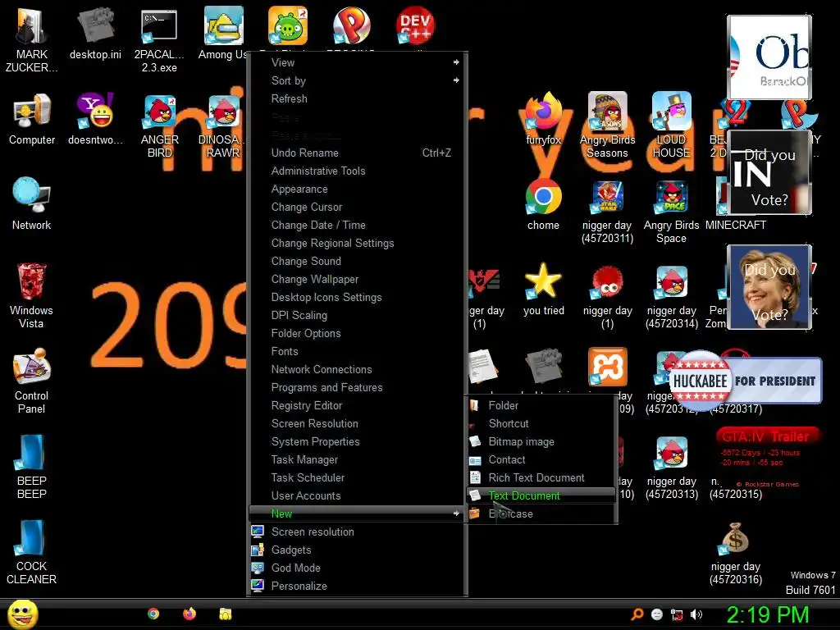Create a new Shortcut from submenu

(541, 424)
